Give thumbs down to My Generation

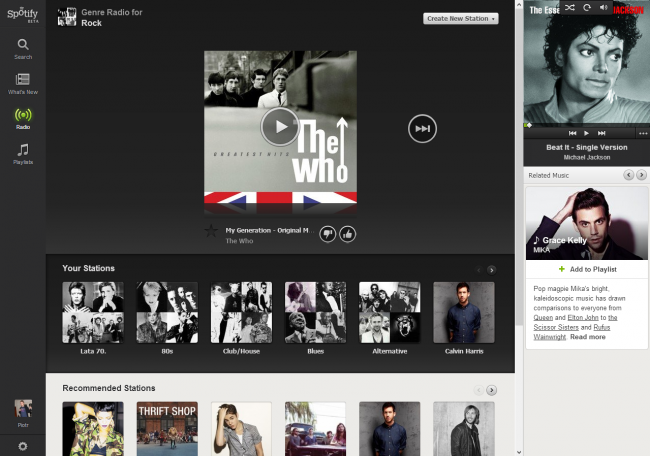[327, 234]
